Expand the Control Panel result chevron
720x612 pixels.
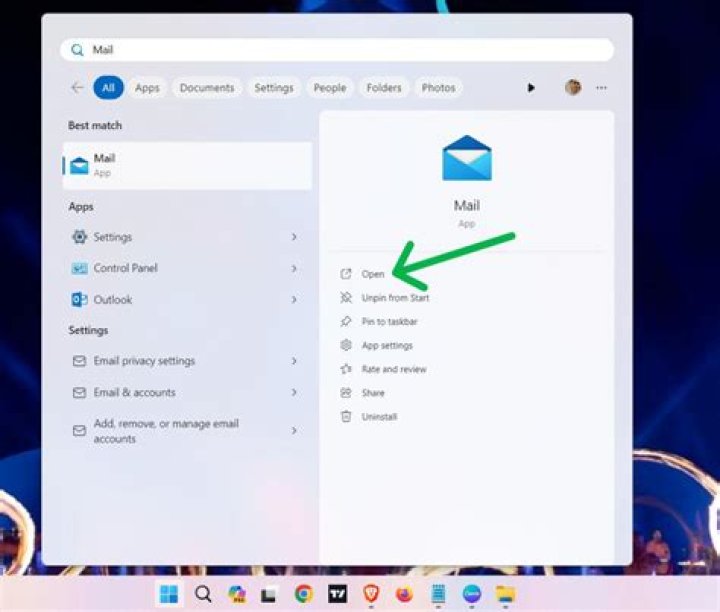(x=294, y=268)
